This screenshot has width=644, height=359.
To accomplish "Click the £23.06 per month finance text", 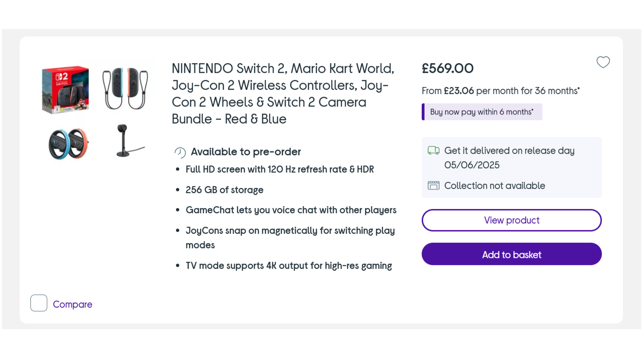I will 500,91.
